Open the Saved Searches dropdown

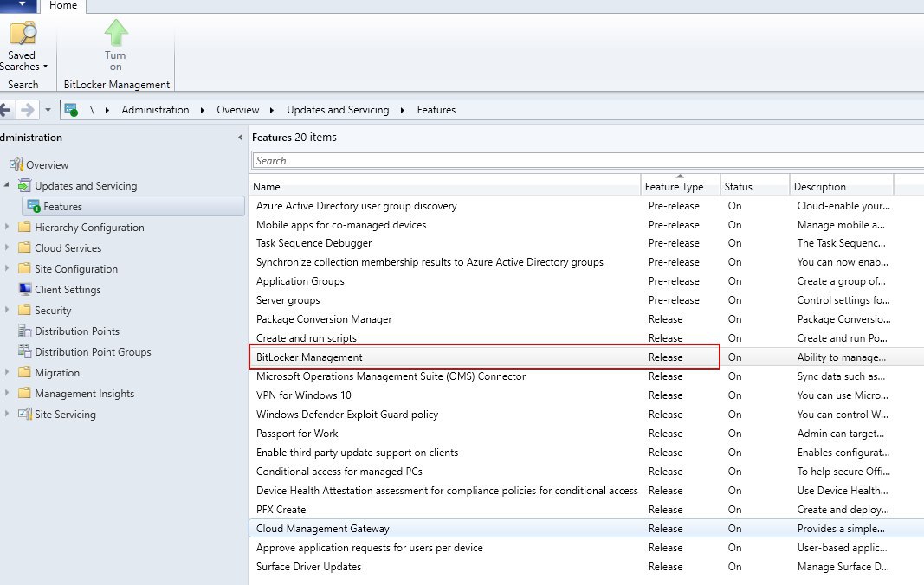(x=23, y=61)
